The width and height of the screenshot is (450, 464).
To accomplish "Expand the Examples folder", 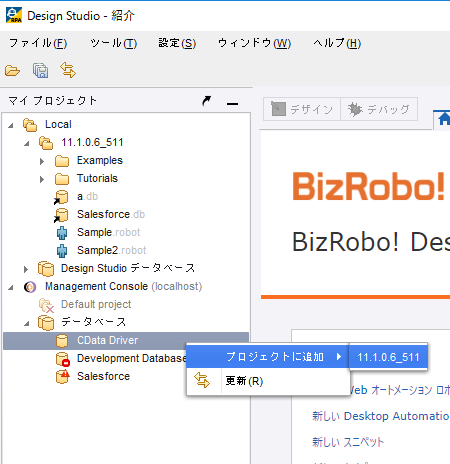I will tap(42, 161).
